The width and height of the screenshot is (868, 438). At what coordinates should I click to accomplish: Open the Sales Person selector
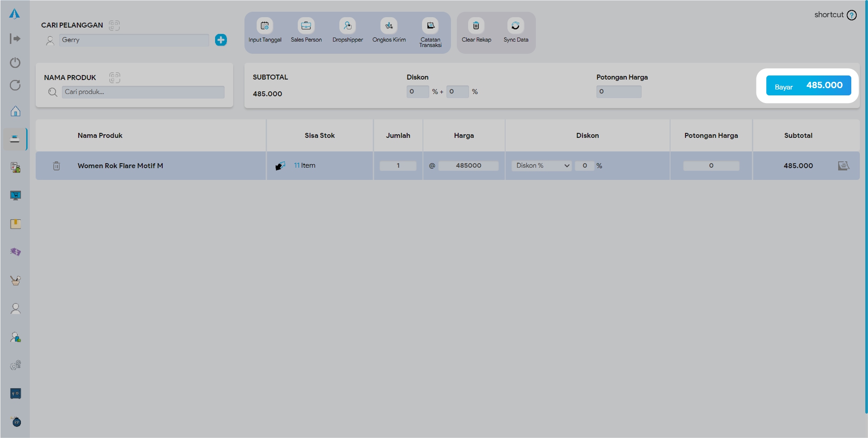[x=306, y=26]
